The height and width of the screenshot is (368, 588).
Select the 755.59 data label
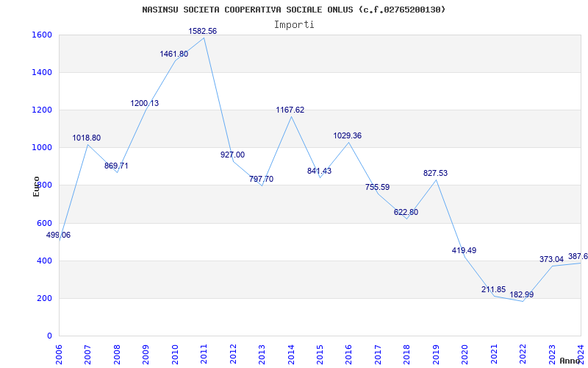[x=378, y=187]
